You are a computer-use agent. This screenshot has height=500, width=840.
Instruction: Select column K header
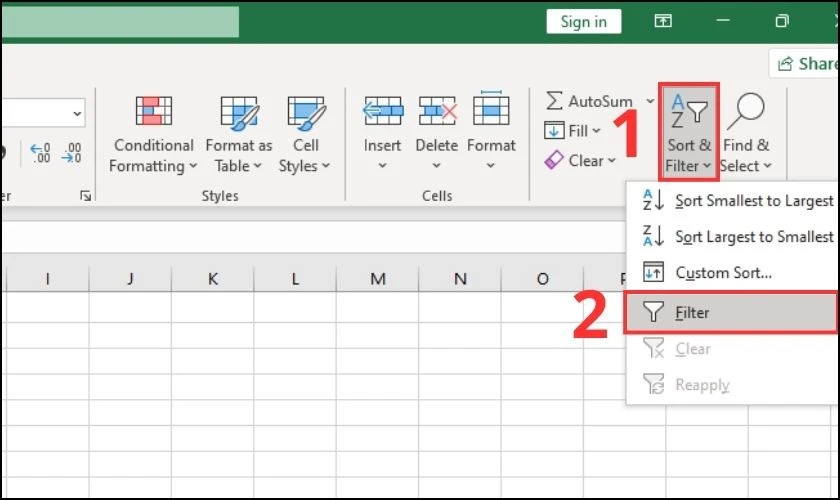213,278
